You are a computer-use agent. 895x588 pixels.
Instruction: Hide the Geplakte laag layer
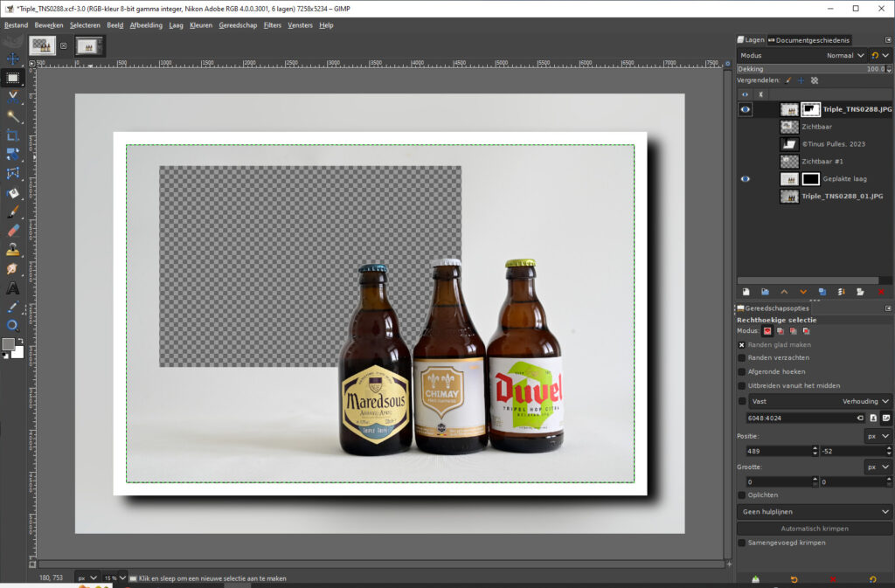pos(745,179)
